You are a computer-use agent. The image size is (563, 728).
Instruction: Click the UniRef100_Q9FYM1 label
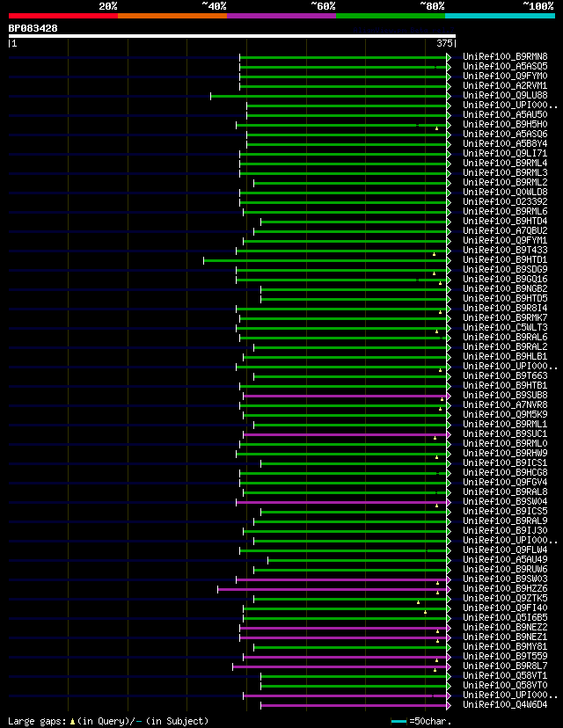click(505, 241)
